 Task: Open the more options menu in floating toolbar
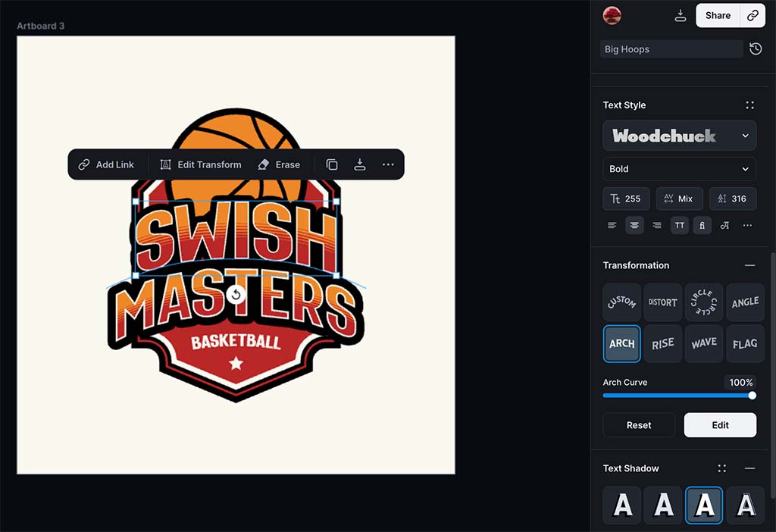click(x=388, y=164)
